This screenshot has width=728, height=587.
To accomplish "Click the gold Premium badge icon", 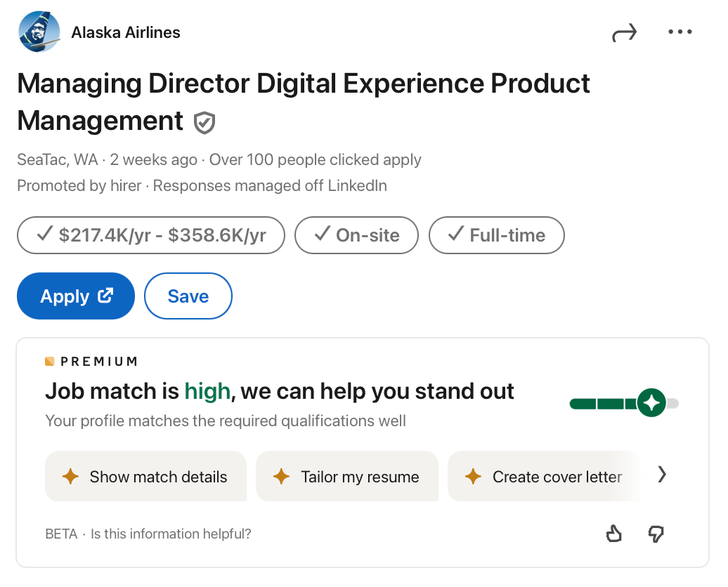I will 50,362.
